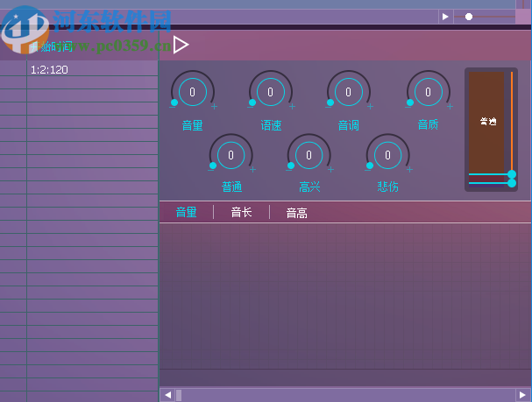Click the 音调 label under its knob

(349, 125)
